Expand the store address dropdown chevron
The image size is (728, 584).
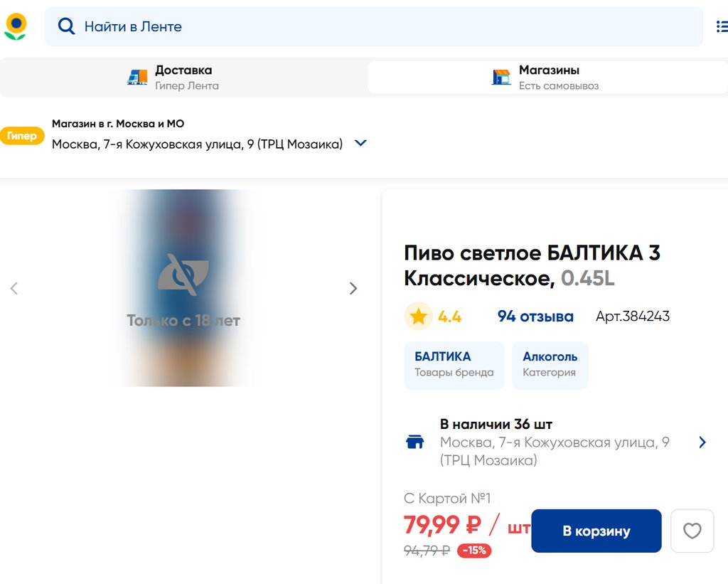[x=360, y=143]
